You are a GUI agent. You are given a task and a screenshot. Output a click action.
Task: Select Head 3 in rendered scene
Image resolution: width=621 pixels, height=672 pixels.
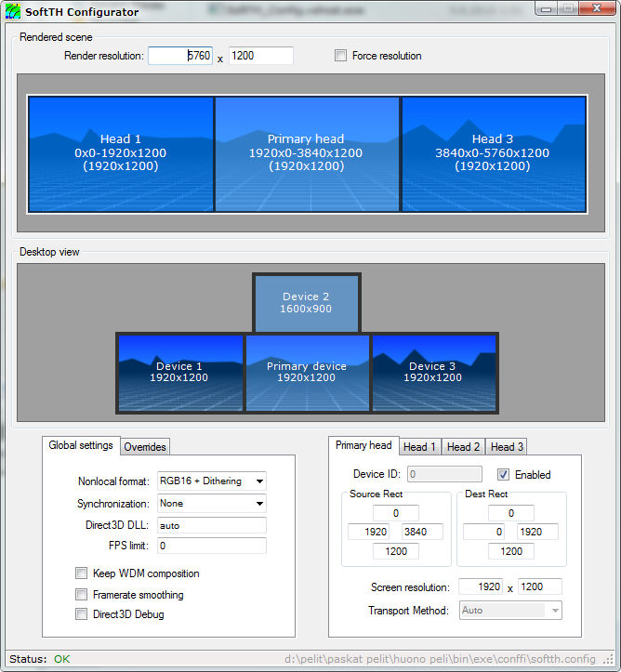[494, 154]
